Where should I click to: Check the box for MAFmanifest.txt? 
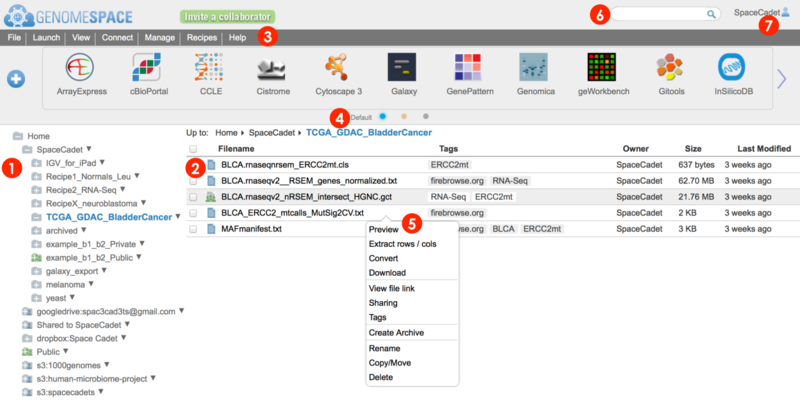193,230
